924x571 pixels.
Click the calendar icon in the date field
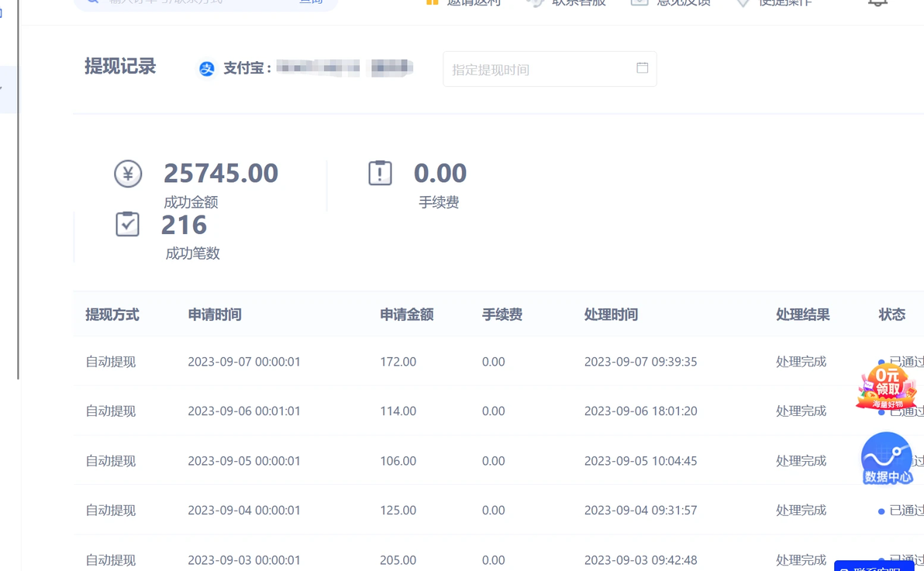tap(643, 67)
